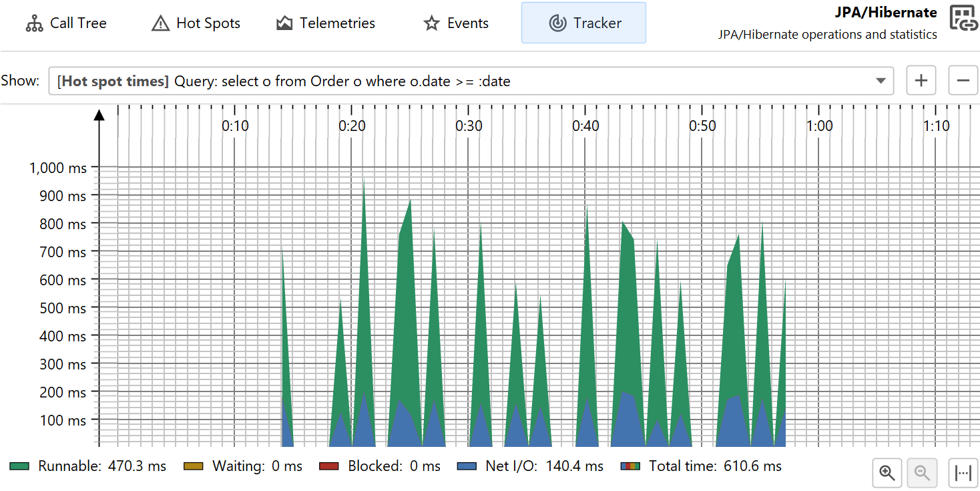Click the Telemetries chart icon

(284, 23)
